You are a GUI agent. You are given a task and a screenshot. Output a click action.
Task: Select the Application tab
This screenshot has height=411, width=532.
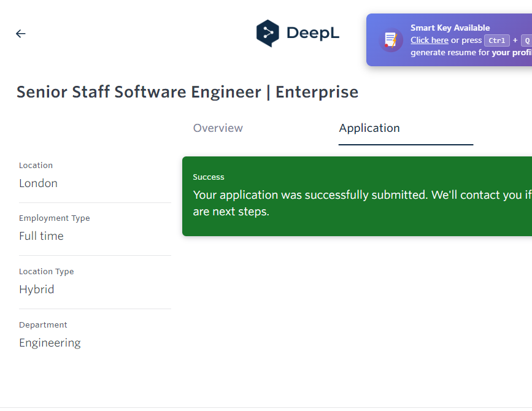tap(369, 128)
